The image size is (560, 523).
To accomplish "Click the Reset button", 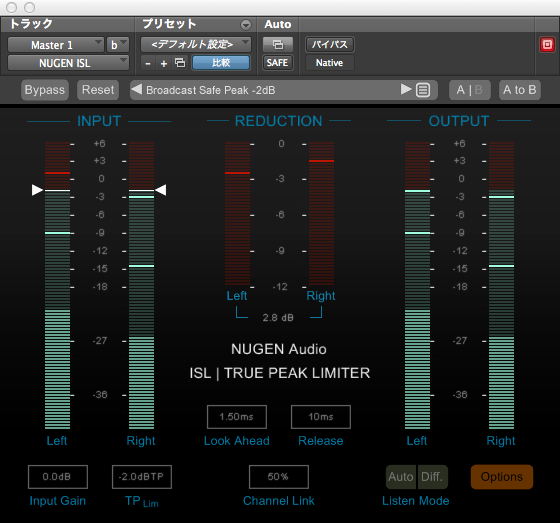I will [x=98, y=90].
